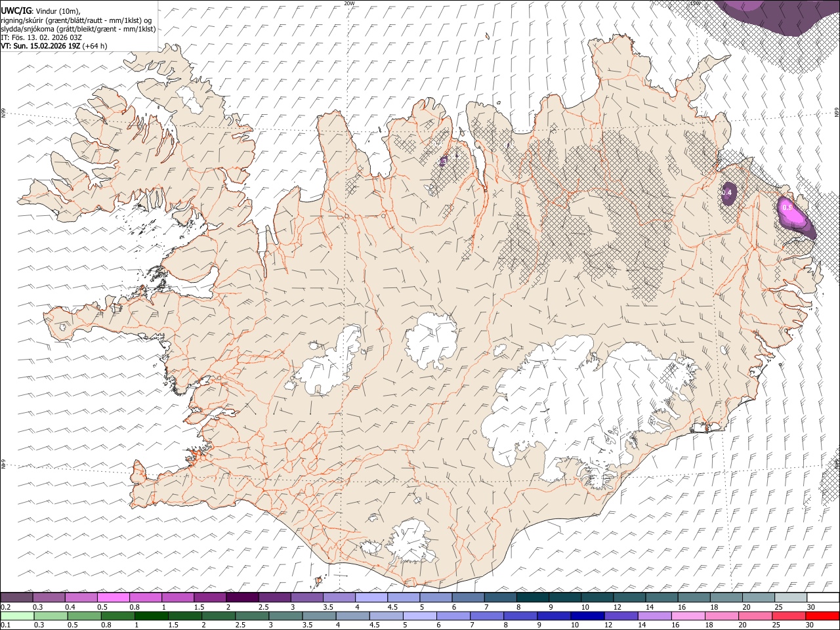840x630 pixels.
Task: Click the 'IT: Fös. 13. 02. 2026 03Z' line
Action: pyautogui.click(x=41, y=37)
